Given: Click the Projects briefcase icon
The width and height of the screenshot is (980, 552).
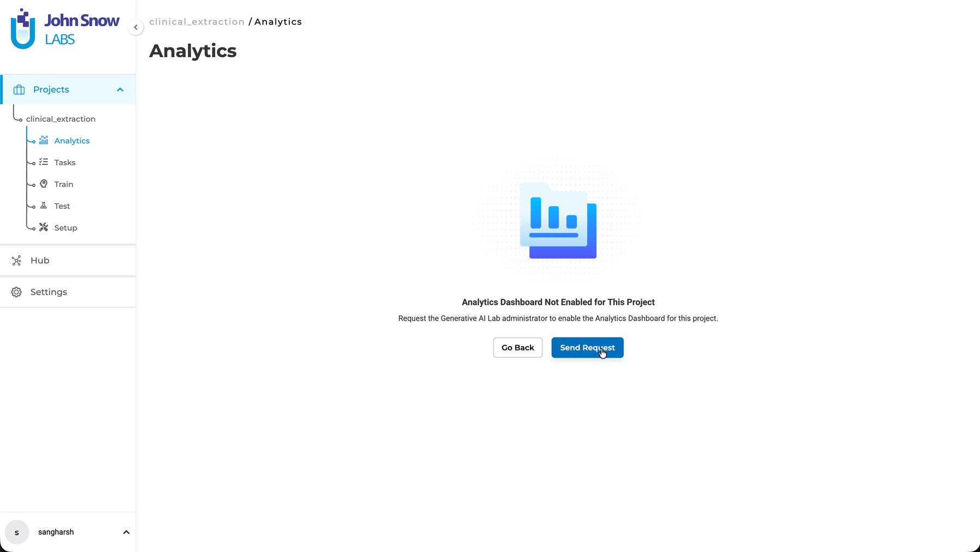Looking at the screenshot, I should coord(19,90).
